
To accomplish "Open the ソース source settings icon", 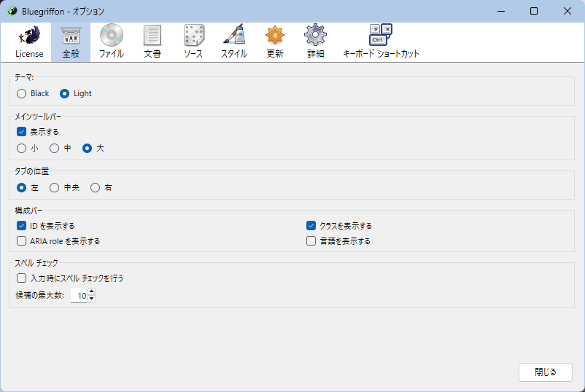I will 193,36.
